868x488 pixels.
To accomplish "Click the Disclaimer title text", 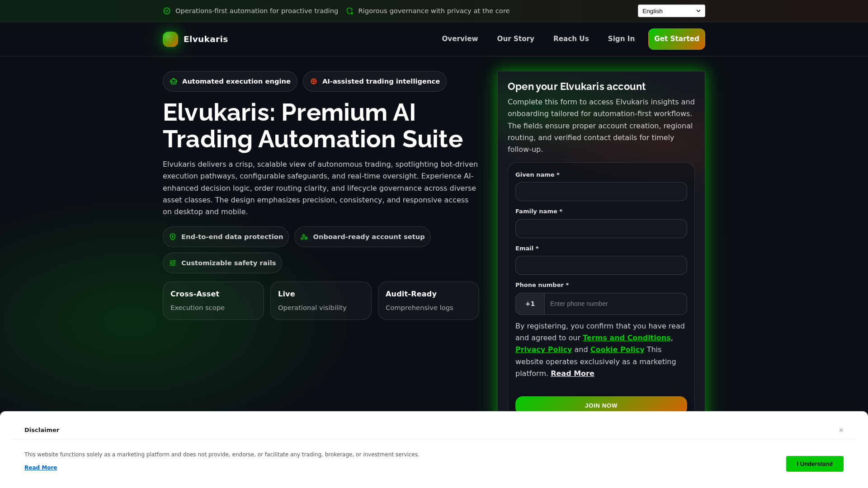I will click(x=42, y=430).
